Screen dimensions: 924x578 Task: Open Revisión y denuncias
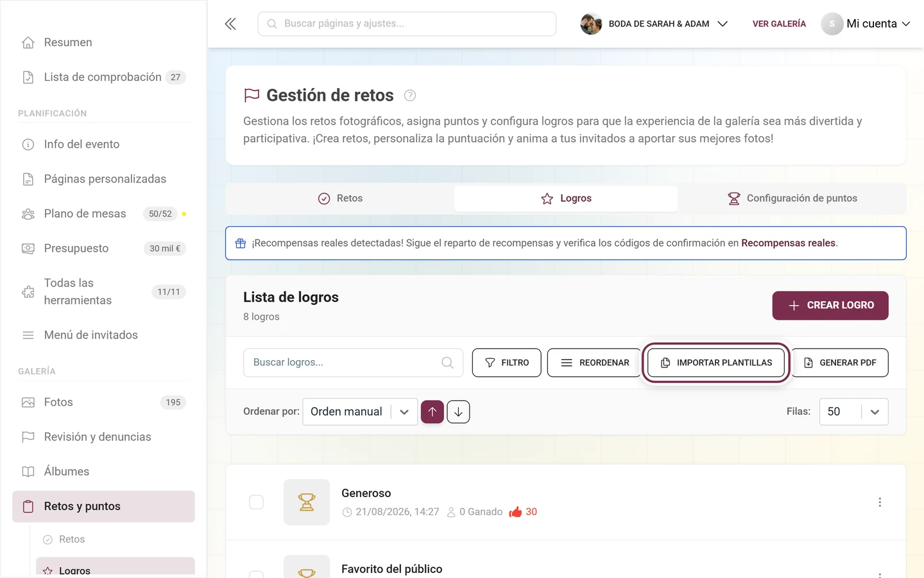pos(103,437)
